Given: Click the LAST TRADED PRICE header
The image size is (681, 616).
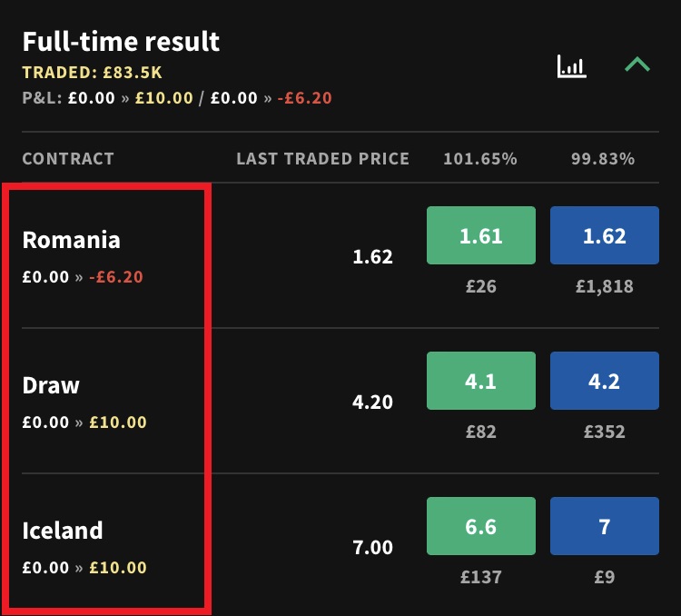Looking at the screenshot, I should coord(322,159).
